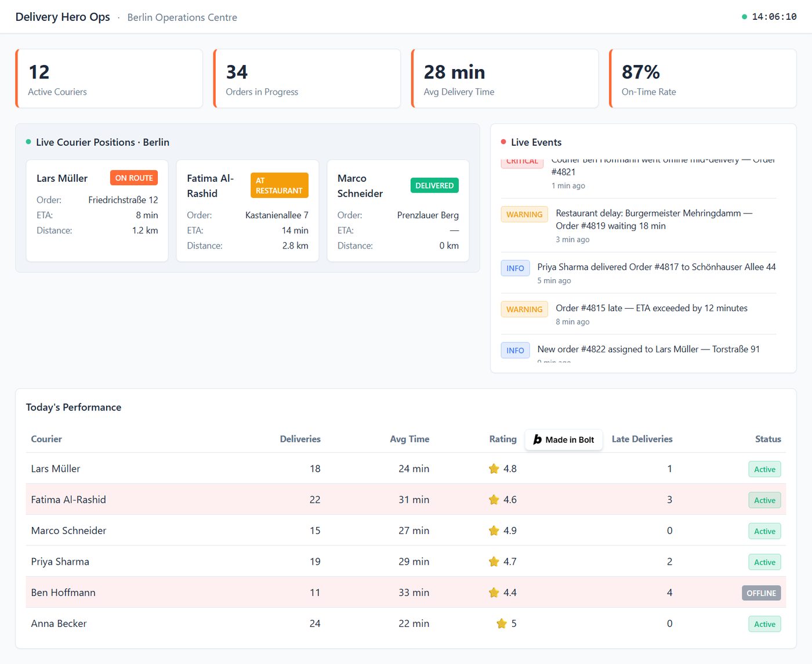Click the Avg Time column header
This screenshot has height=664, width=812.
click(409, 439)
